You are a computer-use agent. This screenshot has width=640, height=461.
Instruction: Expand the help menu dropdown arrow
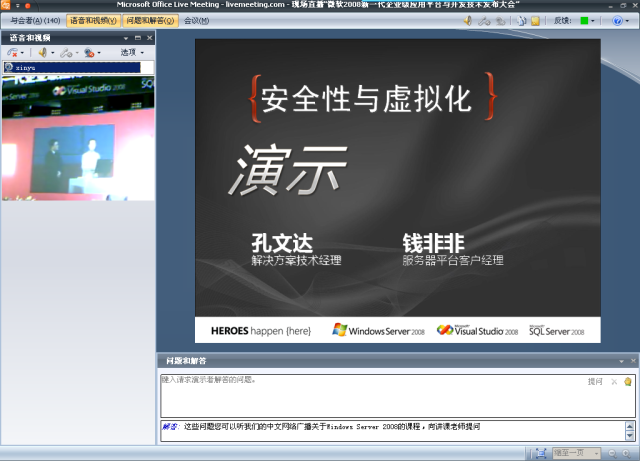(x=629, y=20)
